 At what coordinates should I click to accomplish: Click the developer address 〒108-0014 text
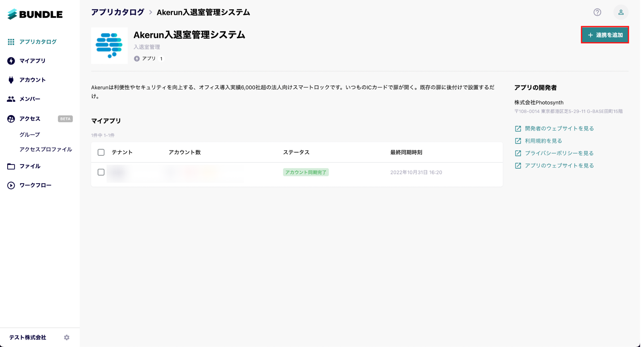[x=568, y=111]
